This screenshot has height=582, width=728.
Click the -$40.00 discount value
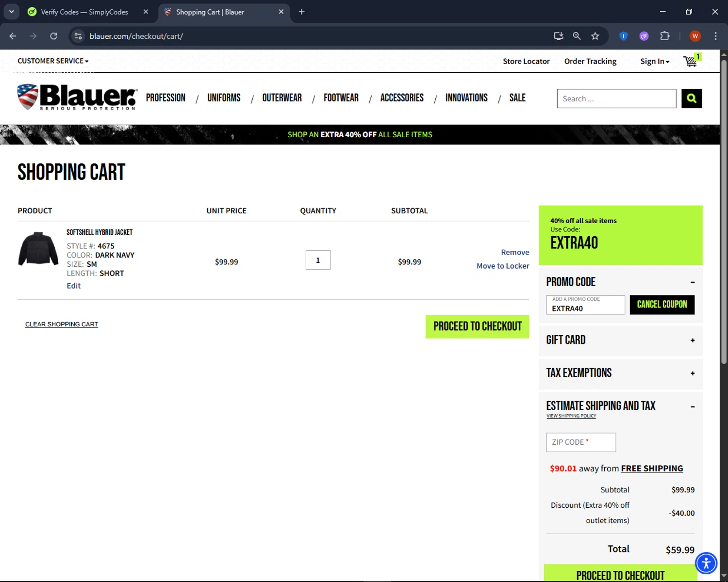pyautogui.click(x=681, y=513)
